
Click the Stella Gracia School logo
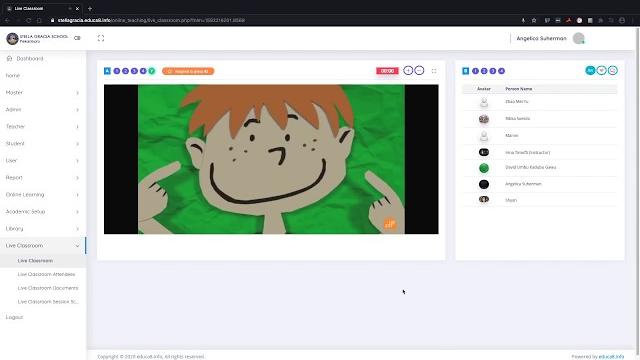pos(12,38)
